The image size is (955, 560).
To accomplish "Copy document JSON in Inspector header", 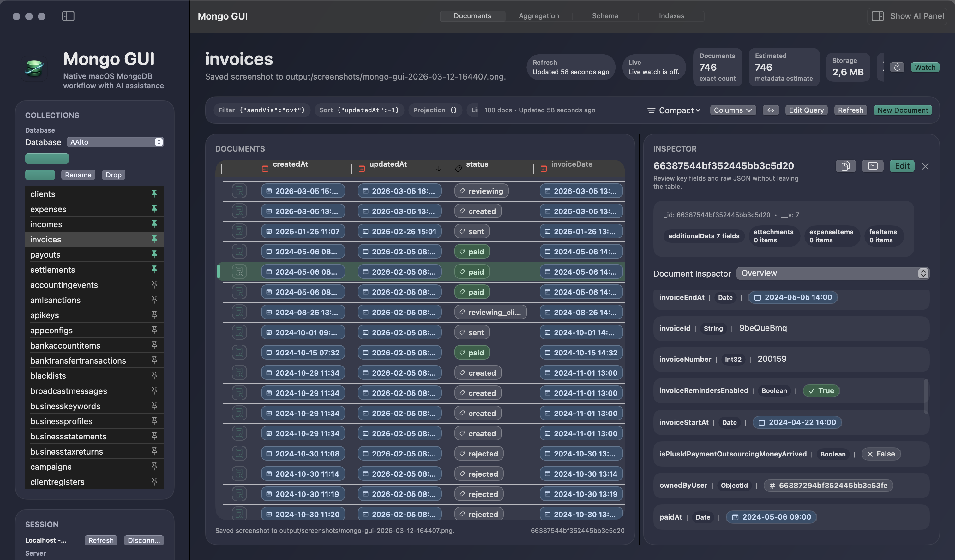I will point(845,166).
